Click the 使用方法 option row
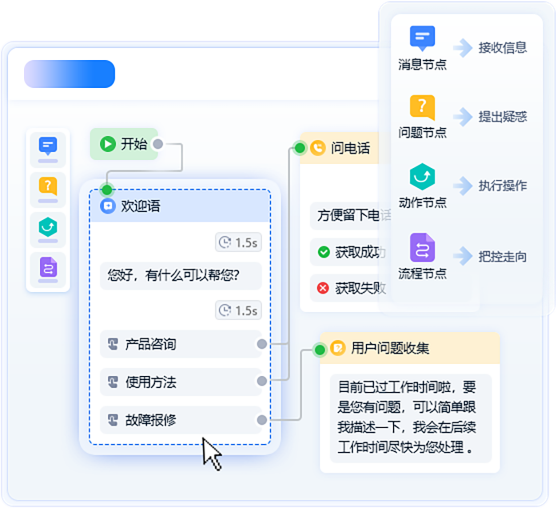557x508 pixels. [x=181, y=382]
